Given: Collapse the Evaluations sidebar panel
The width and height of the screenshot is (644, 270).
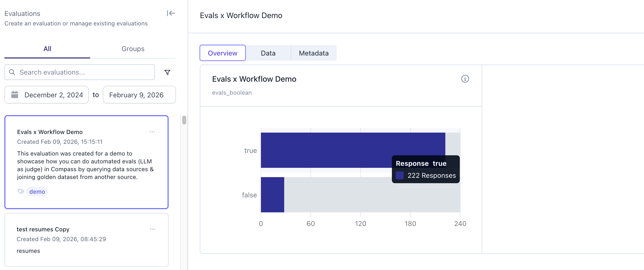Looking at the screenshot, I should pyautogui.click(x=171, y=13).
